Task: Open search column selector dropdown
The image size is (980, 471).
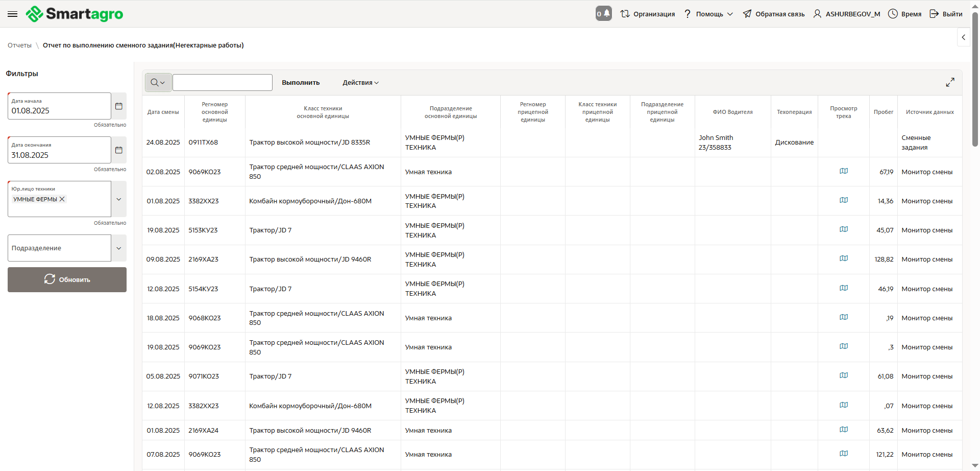Action: [158, 82]
